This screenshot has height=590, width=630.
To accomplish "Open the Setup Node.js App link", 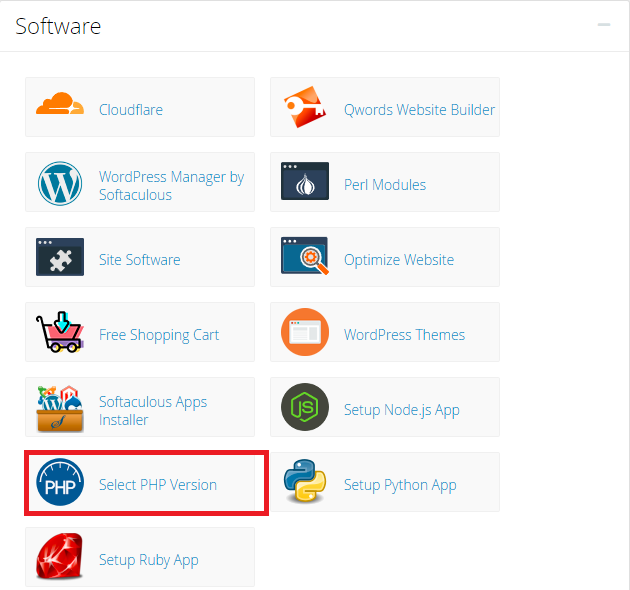I will tap(401, 410).
